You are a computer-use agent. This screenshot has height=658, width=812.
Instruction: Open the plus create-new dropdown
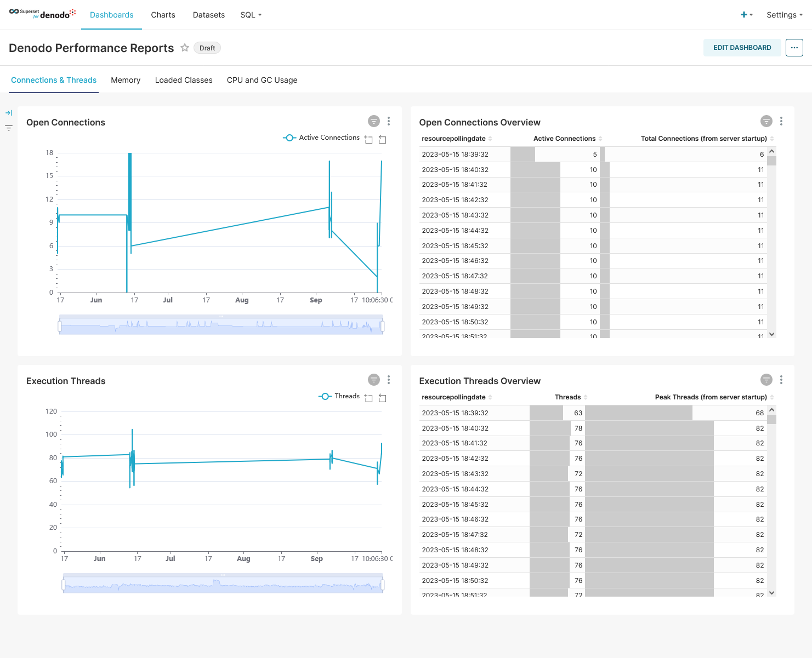[x=747, y=15]
